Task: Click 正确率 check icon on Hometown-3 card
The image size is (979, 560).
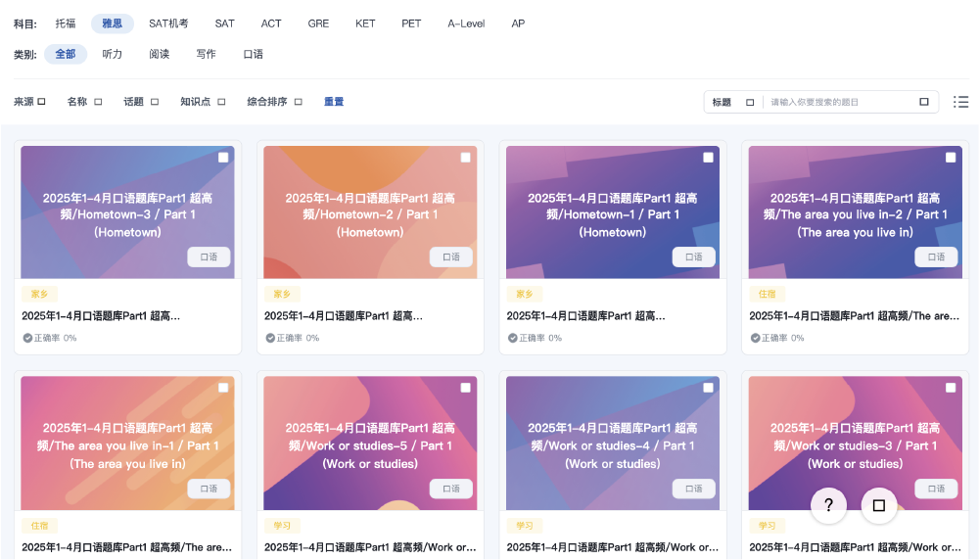Action: pyautogui.click(x=27, y=338)
